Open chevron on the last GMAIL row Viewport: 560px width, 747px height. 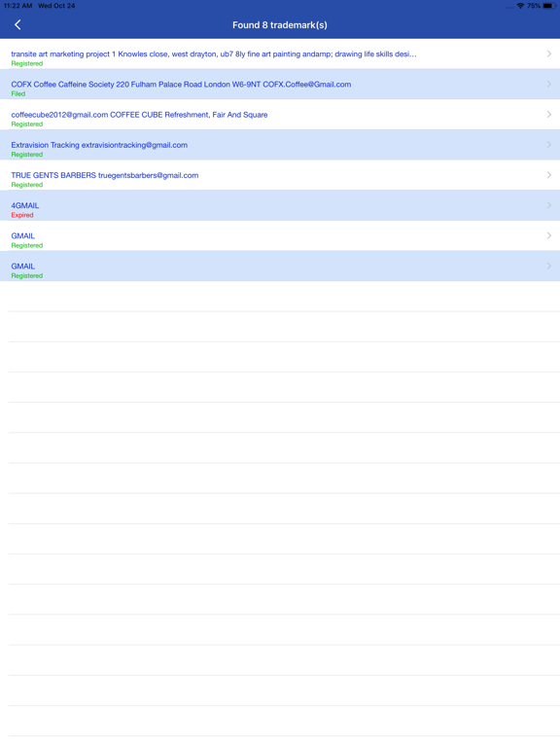tap(549, 266)
